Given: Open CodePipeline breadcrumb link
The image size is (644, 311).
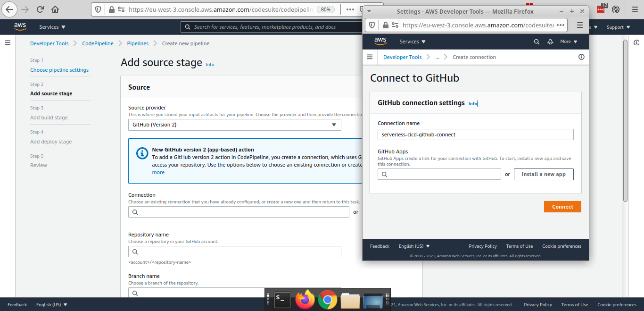Looking at the screenshot, I should (98, 43).
